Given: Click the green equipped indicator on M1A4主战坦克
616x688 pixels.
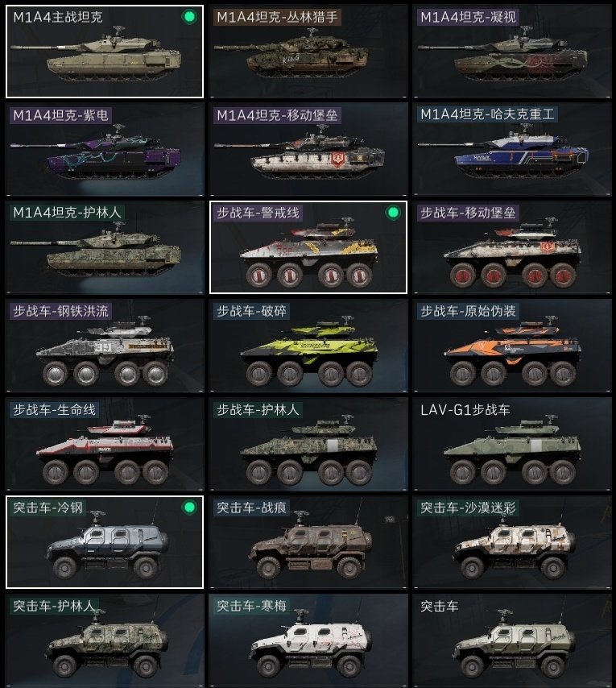Looking at the screenshot, I should [x=189, y=17].
